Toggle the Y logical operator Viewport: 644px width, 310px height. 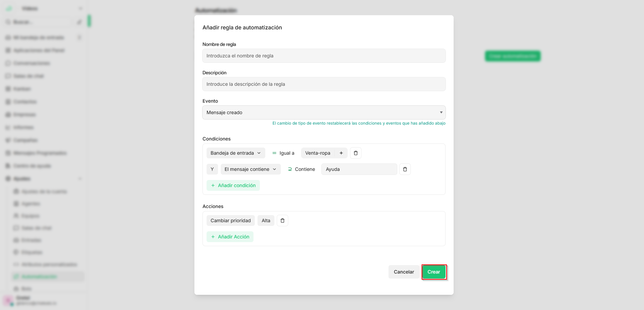coord(212,169)
